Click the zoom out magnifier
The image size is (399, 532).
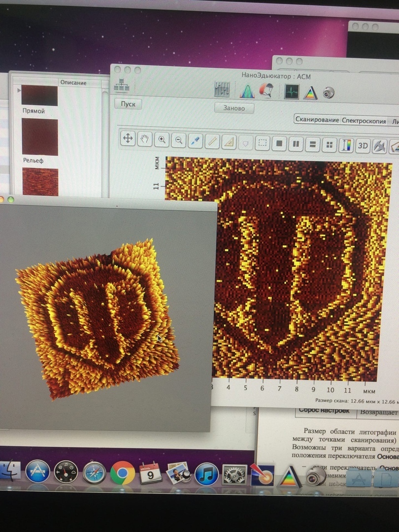(178, 140)
